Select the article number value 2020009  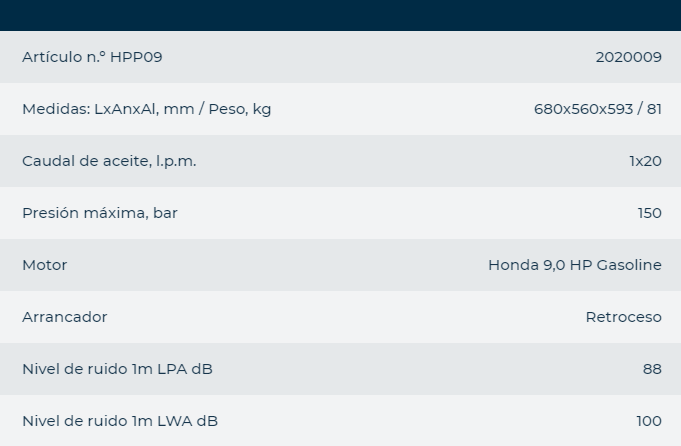628,57
